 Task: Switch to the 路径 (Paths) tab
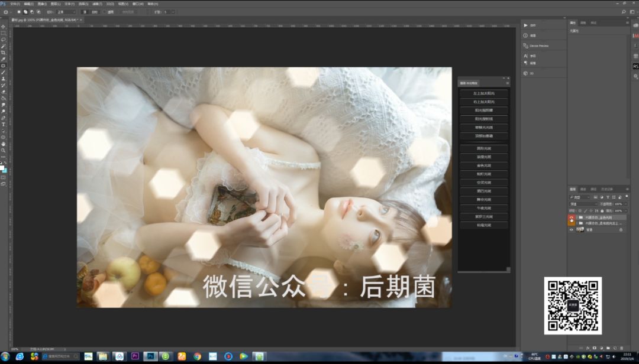[x=593, y=189]
